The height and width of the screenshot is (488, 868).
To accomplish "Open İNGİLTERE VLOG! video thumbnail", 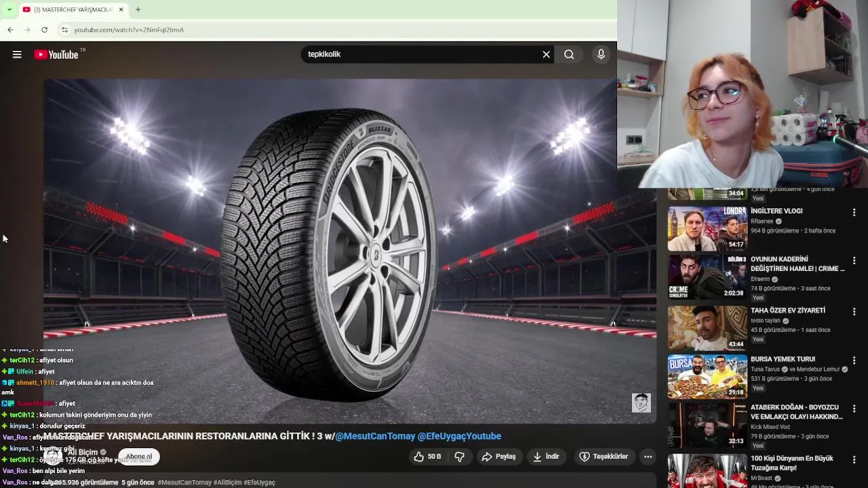I will [707, 228].
